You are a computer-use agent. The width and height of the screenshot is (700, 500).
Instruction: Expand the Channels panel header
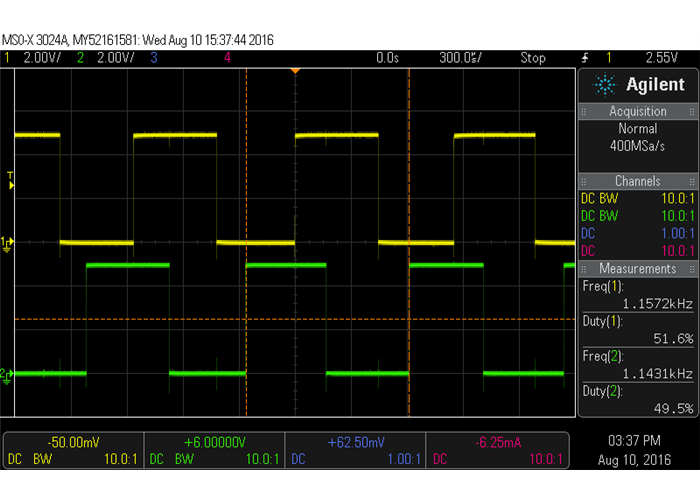[637, 181]
